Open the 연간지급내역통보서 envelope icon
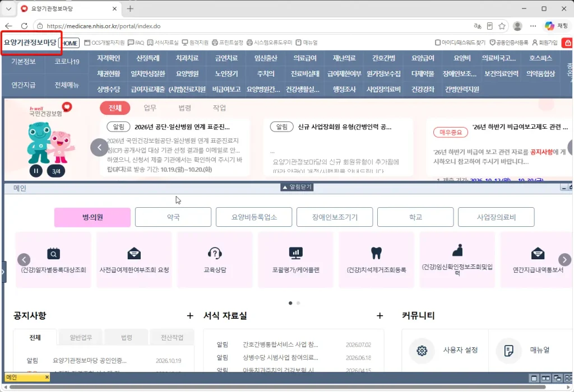This screenshot has width=574, height=392. [x=538, y=253]
